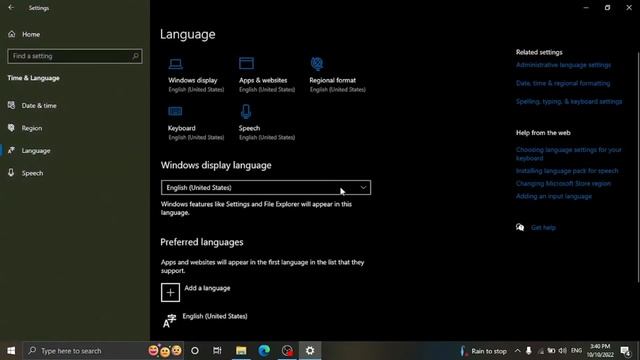Click the Get help link
Image resolution: width=640 pixels, height=360 pixels.
[543, 228]
